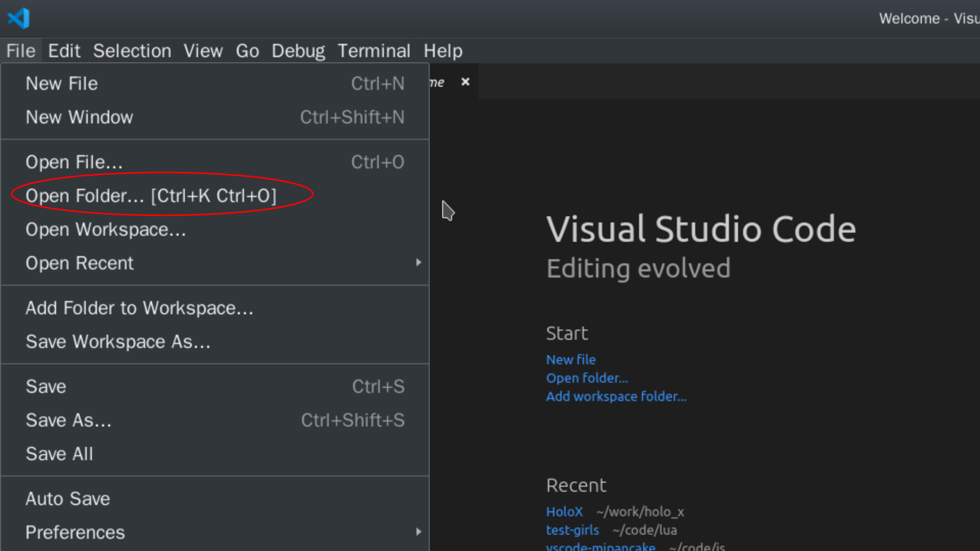Open the Go menu

click(x=248, y=51)
